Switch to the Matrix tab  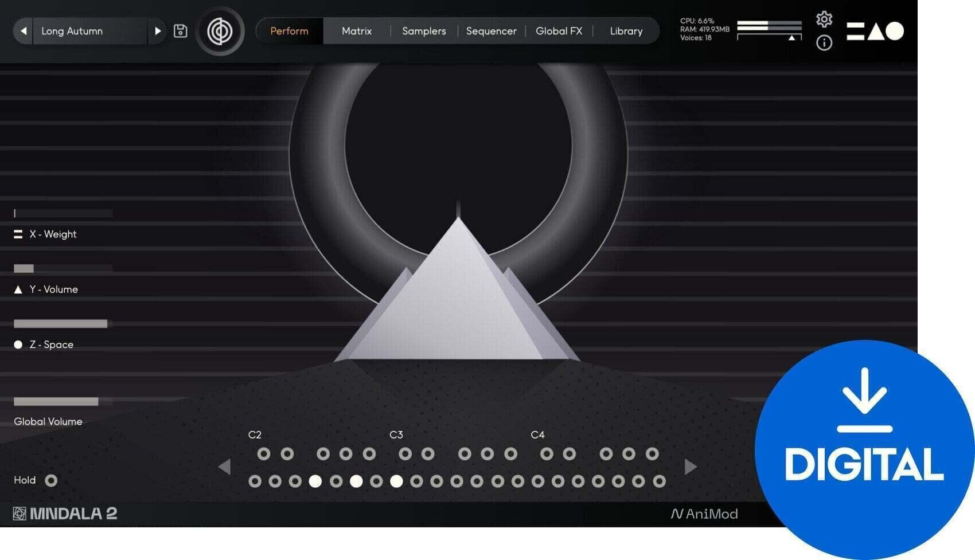point(357,31)
